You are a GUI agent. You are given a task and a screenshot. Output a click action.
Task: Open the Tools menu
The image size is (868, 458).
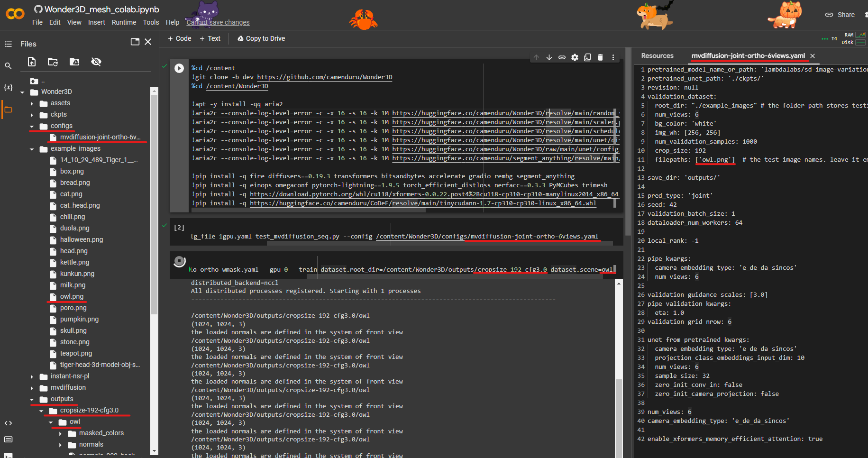click(151, 22)
